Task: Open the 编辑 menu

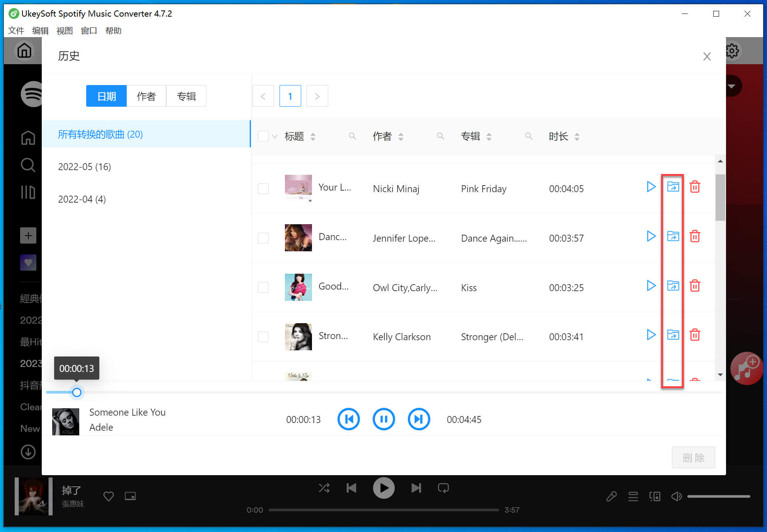Action: pyautogui.click(x=40, y=31)
